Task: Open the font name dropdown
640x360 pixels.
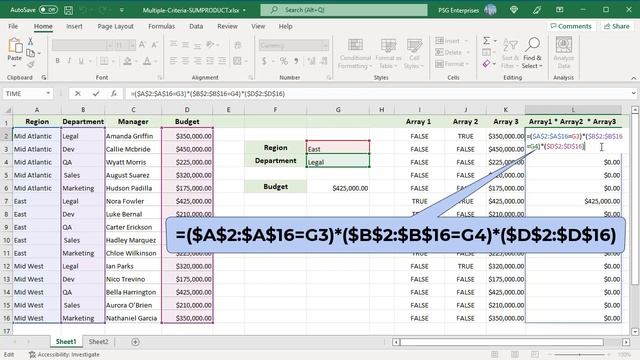Action: point(109,45)
